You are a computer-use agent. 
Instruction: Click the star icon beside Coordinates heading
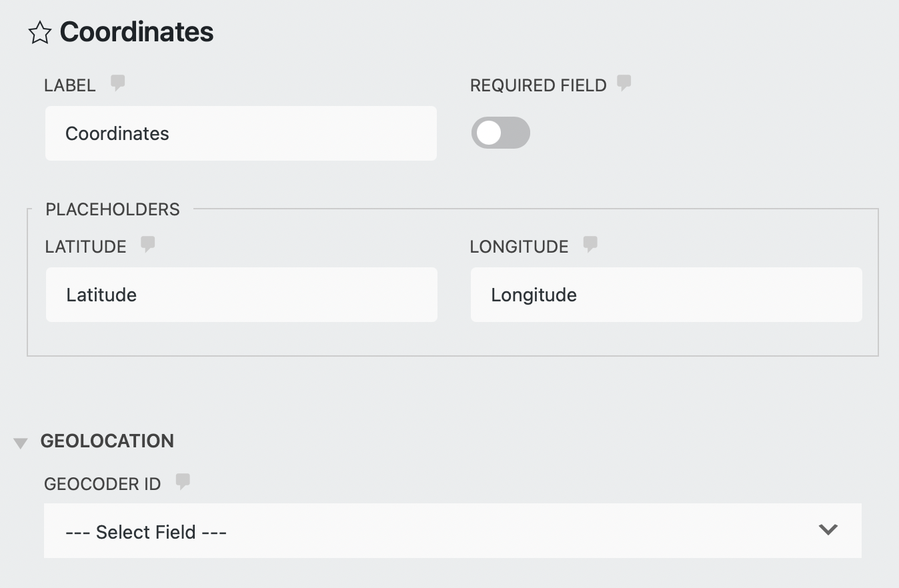[x=39, y=32]
